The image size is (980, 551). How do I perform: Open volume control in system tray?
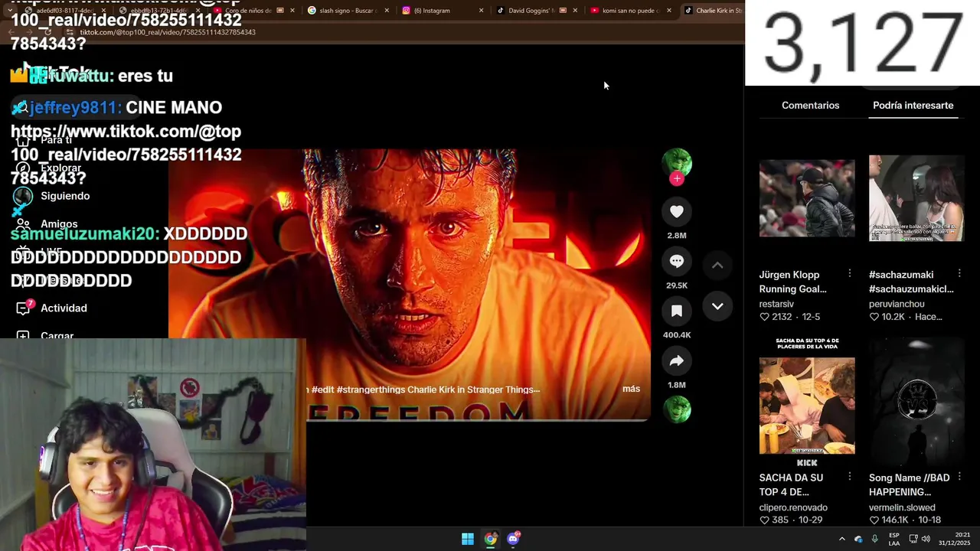[x=926, y=540]
